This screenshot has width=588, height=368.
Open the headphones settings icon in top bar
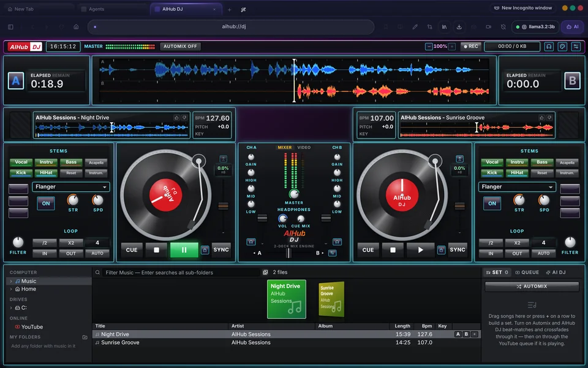[x=549, y=47]
